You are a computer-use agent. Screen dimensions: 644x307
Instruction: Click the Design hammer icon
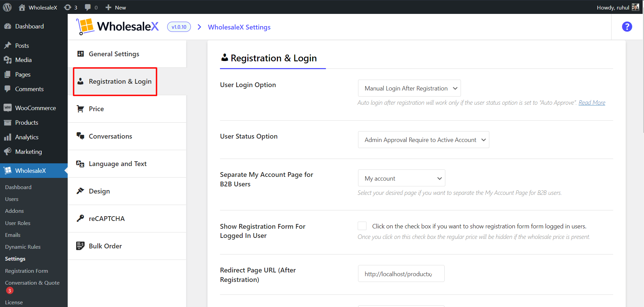pos(80,191)
